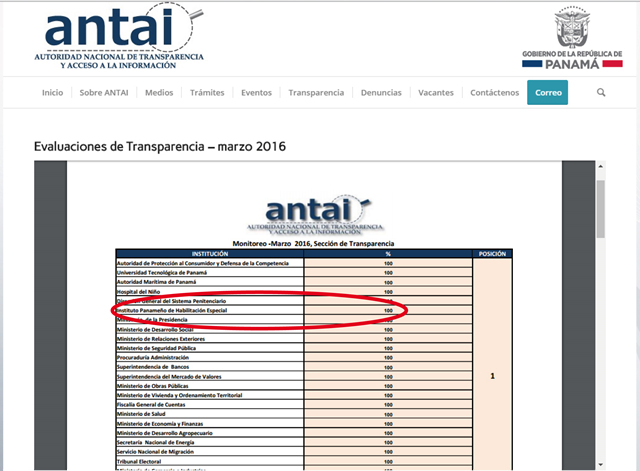Image resolution: width=640 pixels, height=471 pixels.
Task: Select the Universidad Tecnológica de Panamá row
Action: tap(294, 273)
